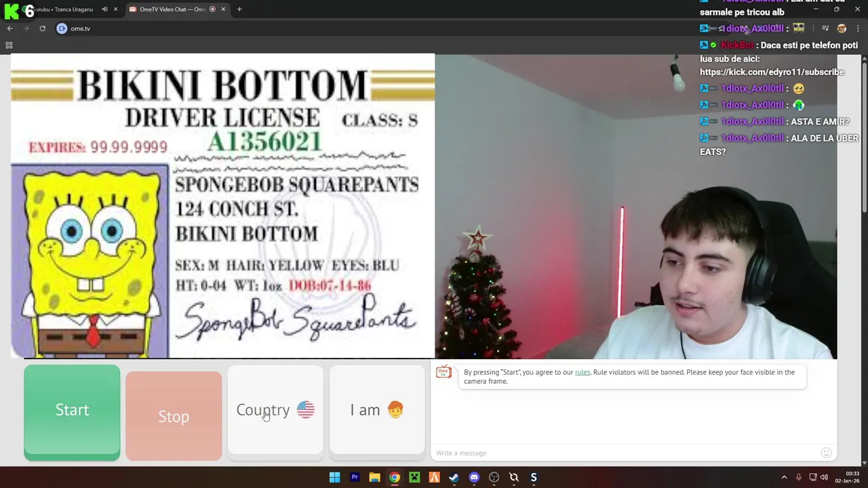Click the Chrome taskbar icon
Screen dimensions: 868x488
click(x=394, y=477)
